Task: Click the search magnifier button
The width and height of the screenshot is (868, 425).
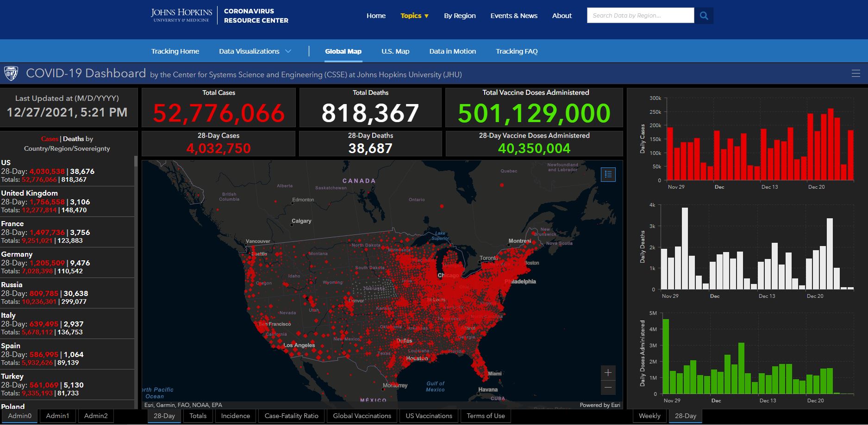Action: coord(704,15)
